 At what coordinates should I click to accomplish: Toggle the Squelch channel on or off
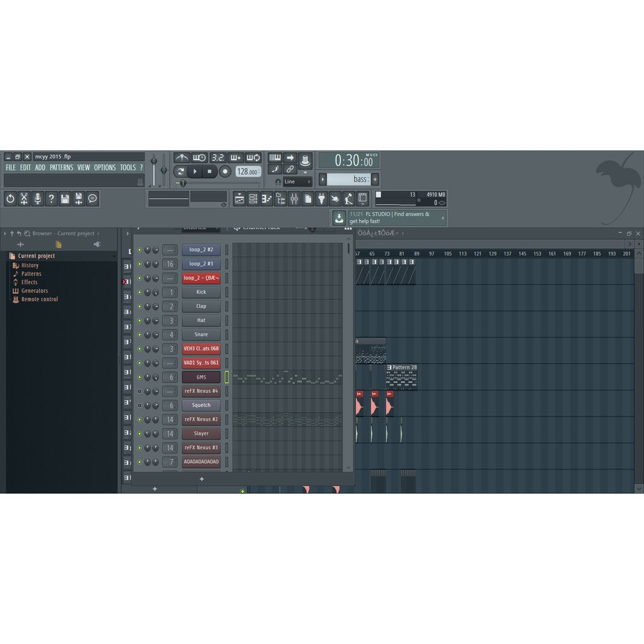140,405
